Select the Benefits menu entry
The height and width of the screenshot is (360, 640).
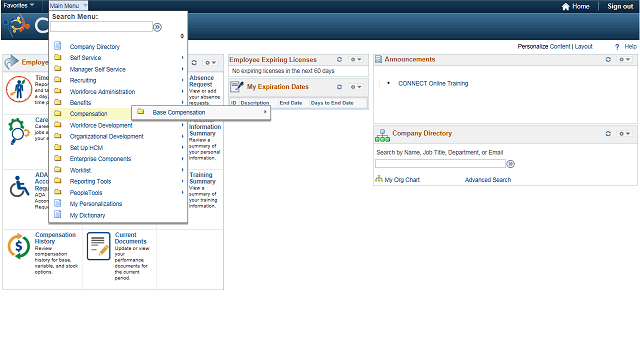click(80, 103)
